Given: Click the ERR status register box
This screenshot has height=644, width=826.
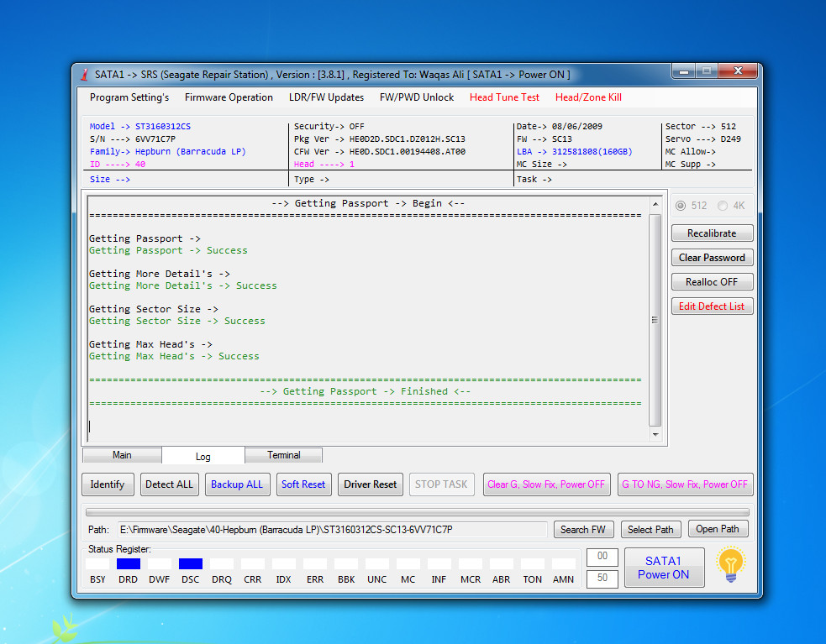Looking at the screenshot, I should pyautogui.click(x=315, y=564).
